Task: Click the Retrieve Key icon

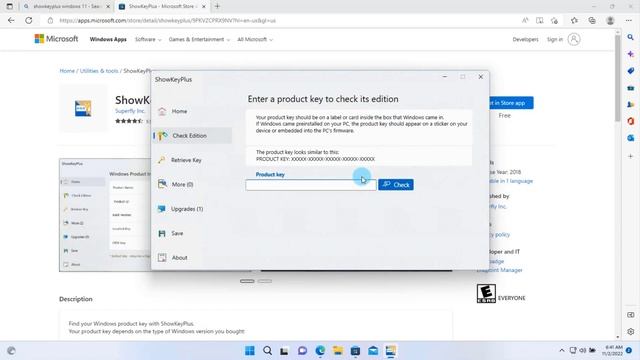Action: pos(162,160)
